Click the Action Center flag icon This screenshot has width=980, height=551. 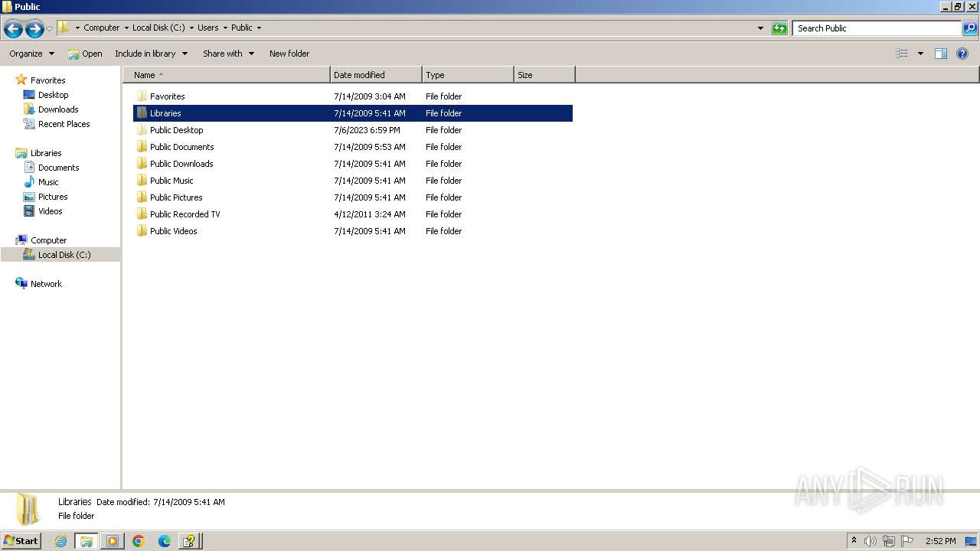[907, 541]
